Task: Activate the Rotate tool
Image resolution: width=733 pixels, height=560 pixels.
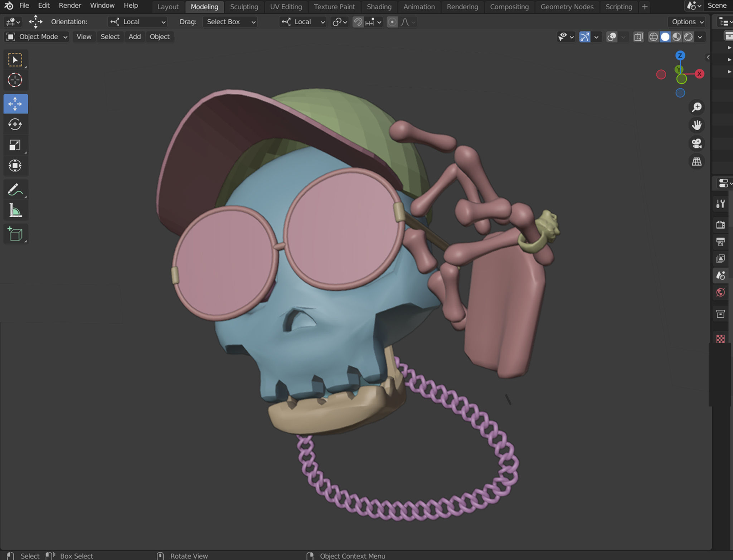Action: [15, 124]
